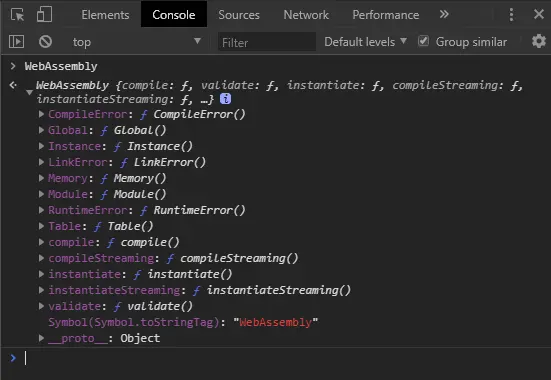Open the Sources tab

pyautogui.click(x=239, y=15)
